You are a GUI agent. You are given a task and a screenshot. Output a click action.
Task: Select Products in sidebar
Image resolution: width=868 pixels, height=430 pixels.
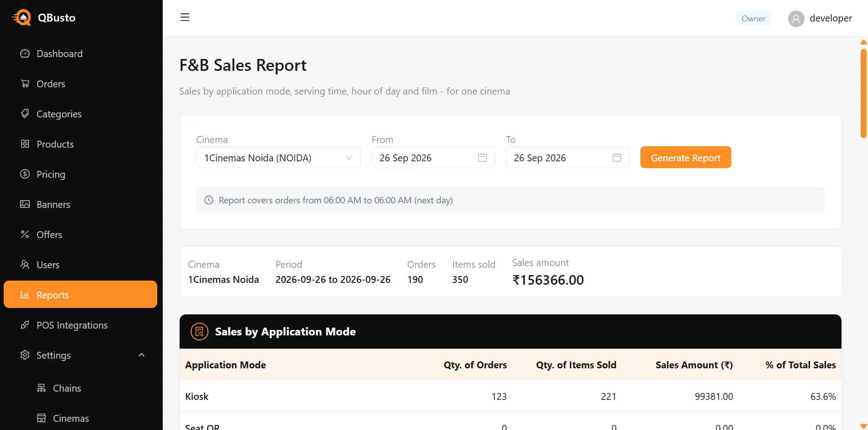[80, 144]
